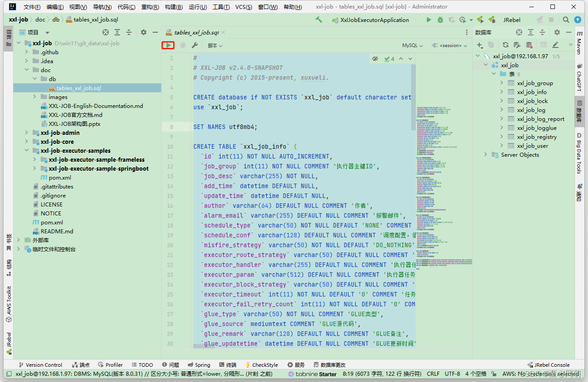Open the 文件(F) menu
Viewport: 588px width, 382px height.
point(32,7)
